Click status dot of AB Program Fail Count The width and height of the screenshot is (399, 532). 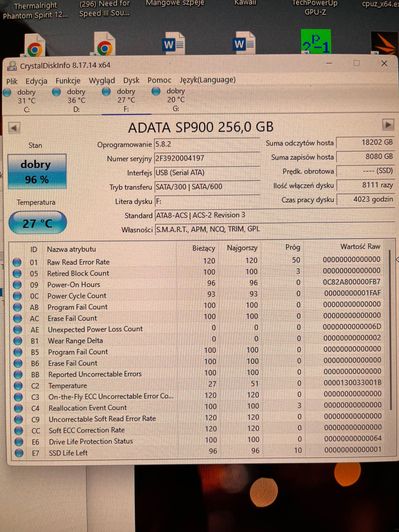coord(17,307)
